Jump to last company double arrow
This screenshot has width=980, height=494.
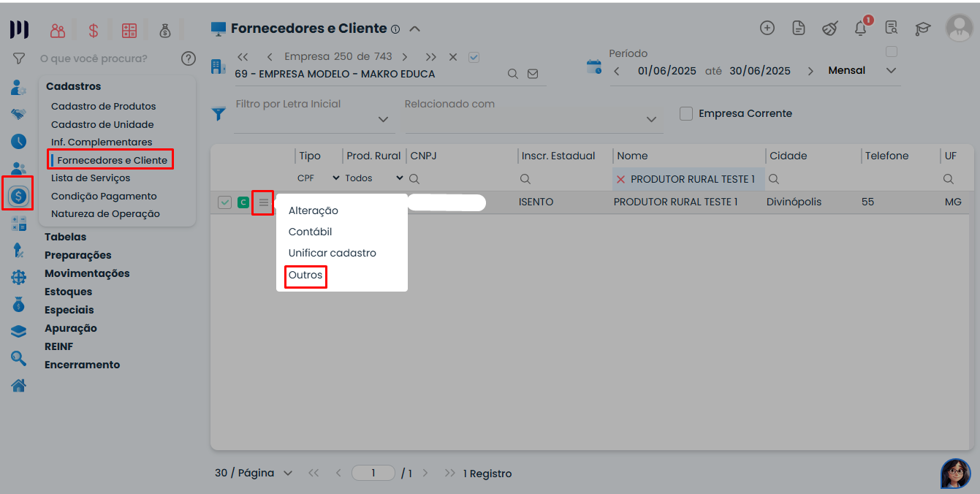click(431, 57)
